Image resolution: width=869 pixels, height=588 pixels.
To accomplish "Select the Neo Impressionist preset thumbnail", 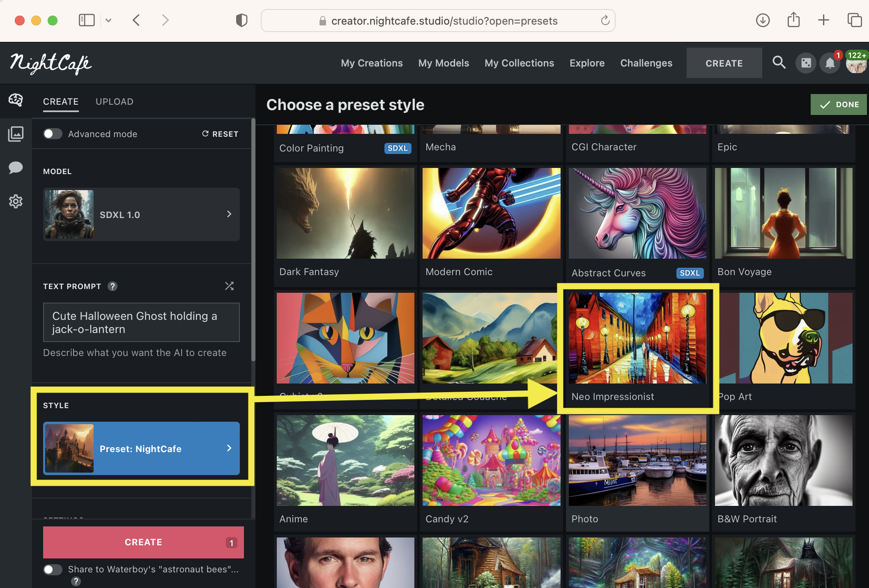I will (637, 338).
